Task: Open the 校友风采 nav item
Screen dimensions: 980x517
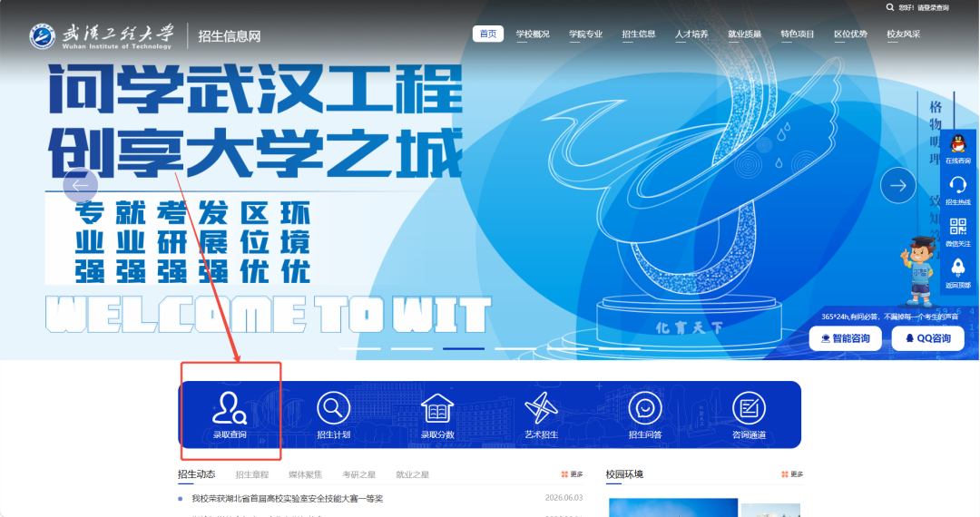Action: pyautogui.click(x=904, y=34)
